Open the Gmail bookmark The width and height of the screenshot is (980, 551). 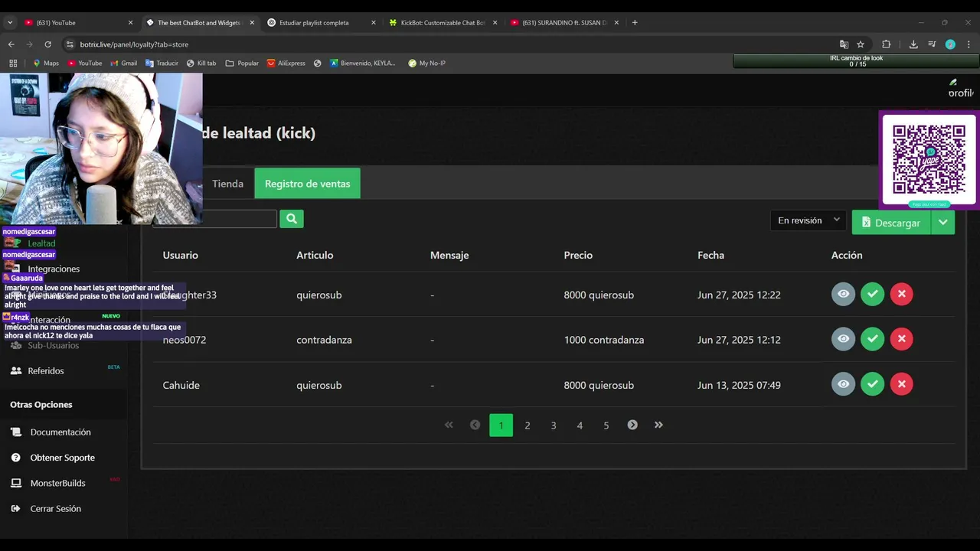pyautogui.click(x=123, y=63)
